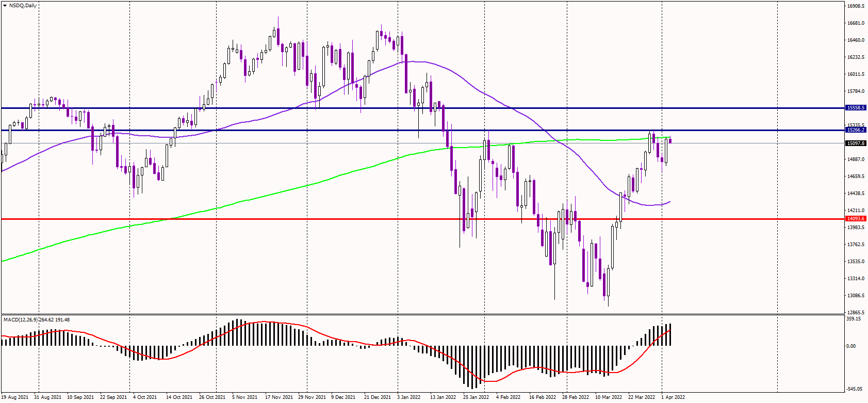The width and height of the screenshot is (868, 403).
Task: Click the 28 Feb 2022 date label
Action: (x=576, y=397)
